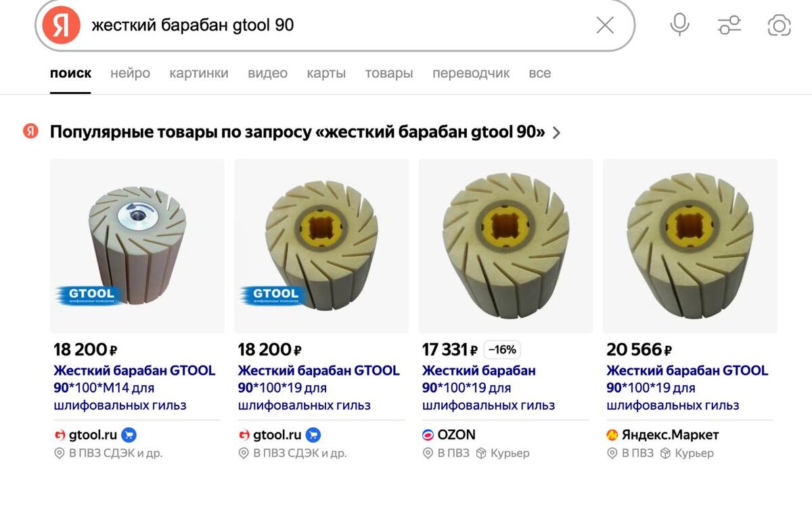
Task: Click the OZON marketplace icon
Action: point(428,434)
